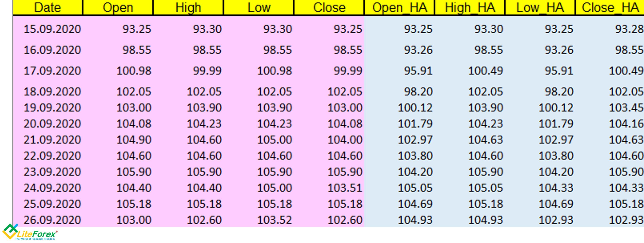Select the Close column header
Screen dimensions: 644x243
point(329,7)
